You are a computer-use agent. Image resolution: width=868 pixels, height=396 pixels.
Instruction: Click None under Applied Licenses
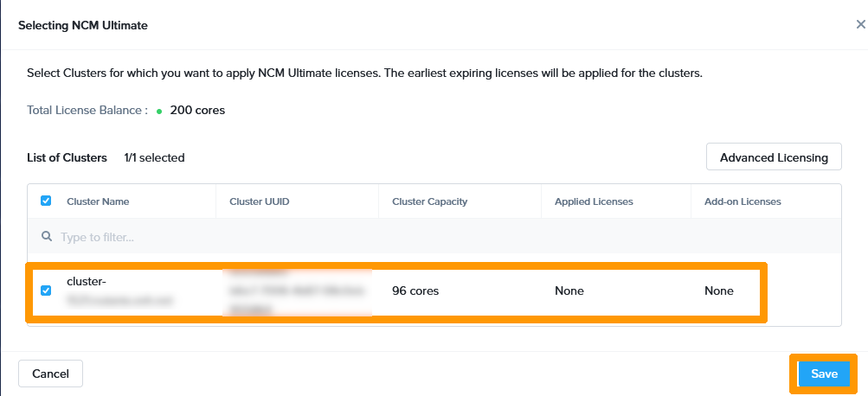[569, 291]
